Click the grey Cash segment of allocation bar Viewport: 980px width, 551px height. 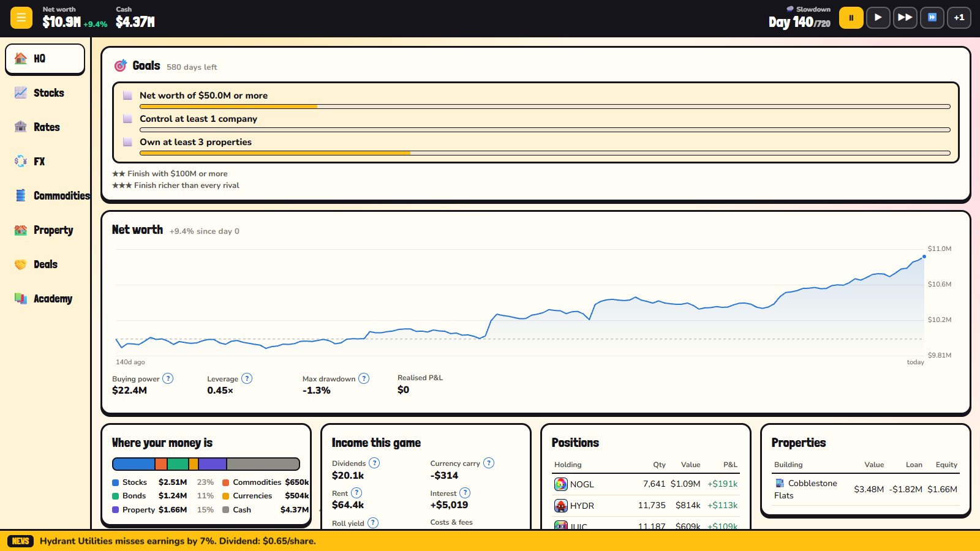click(x=263, y=464)
